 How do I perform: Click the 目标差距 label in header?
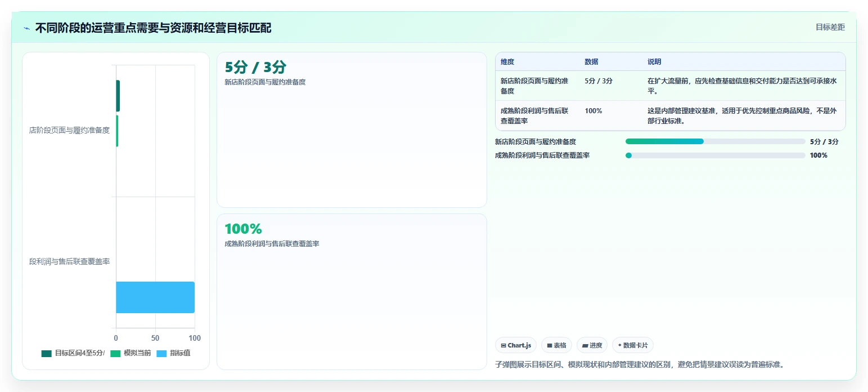pyautogui.click(x=830, y=27)
